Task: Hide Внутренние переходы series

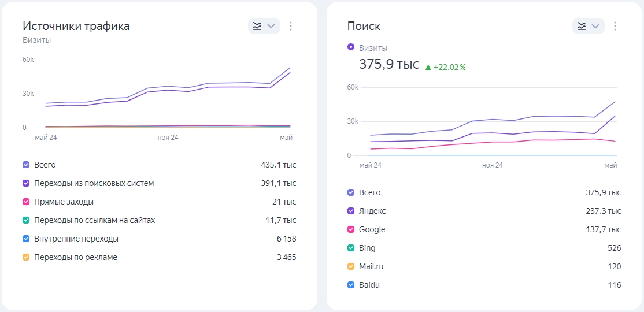Action: point(26,239)
